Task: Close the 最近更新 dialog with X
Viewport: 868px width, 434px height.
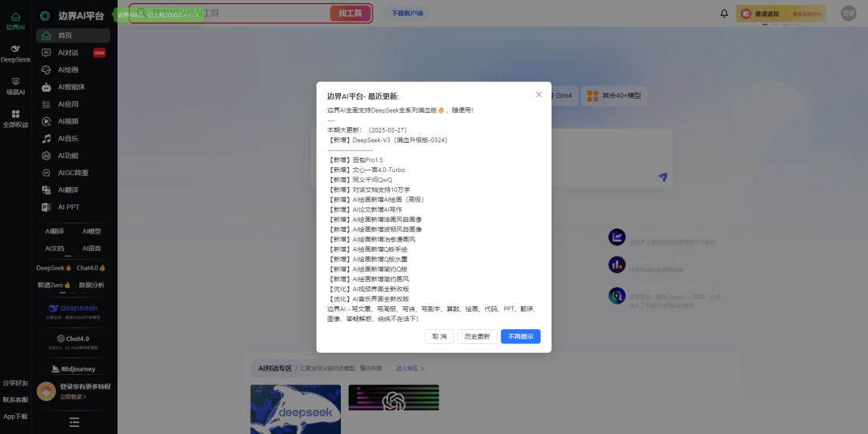Action: [x=539, y=95]
